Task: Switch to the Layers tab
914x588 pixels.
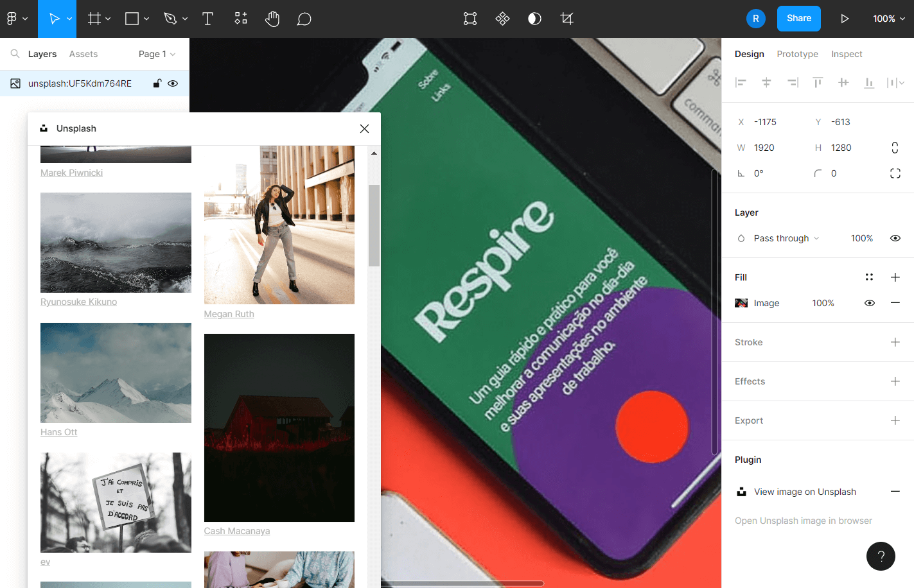Action: tap(42, 54)
